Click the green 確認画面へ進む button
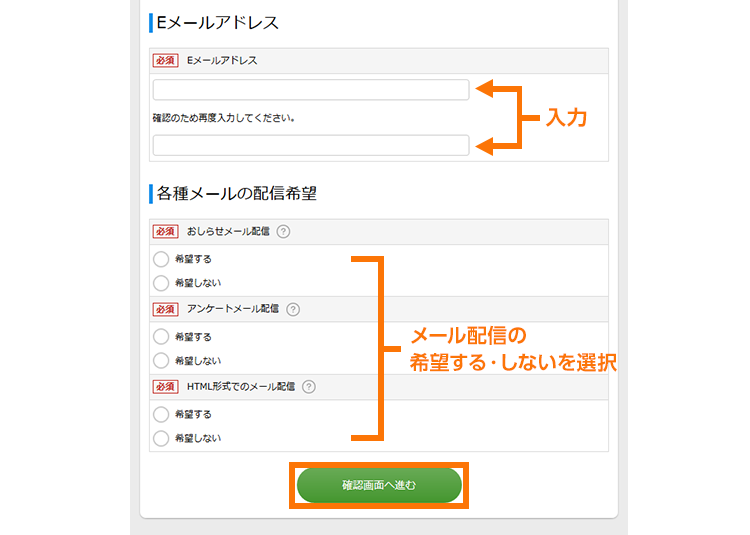 tap(379, 485)
